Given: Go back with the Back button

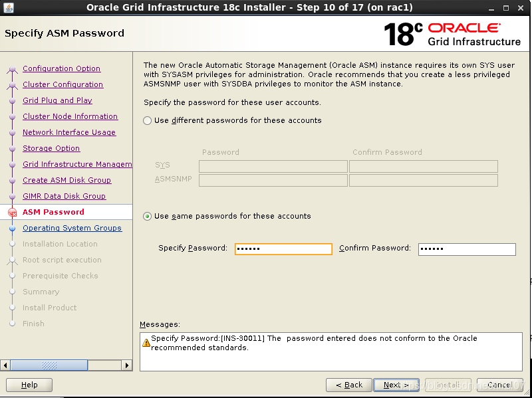Looking at the screenshot, I should point(348,385).
